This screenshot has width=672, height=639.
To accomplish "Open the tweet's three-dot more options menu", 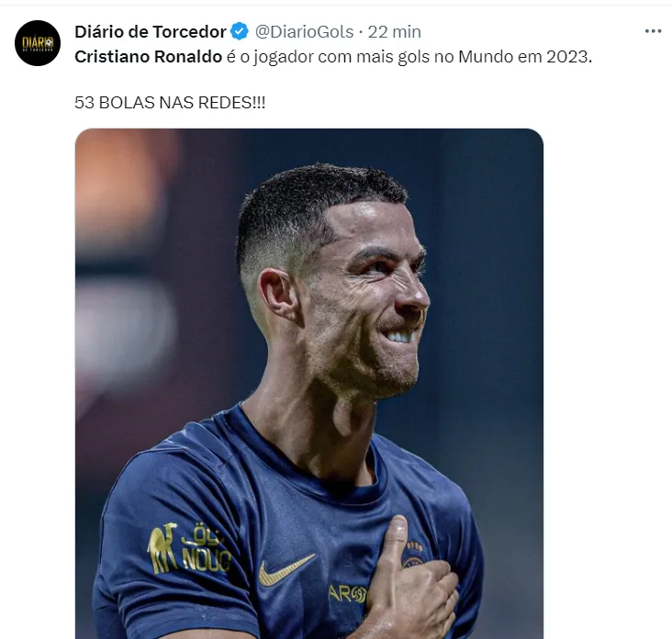I will pos(653,31).
